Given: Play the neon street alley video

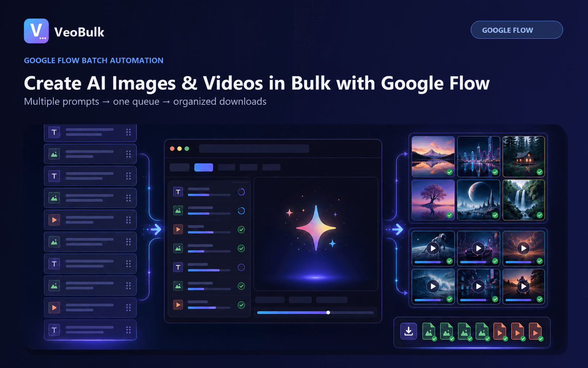Looking at the screenshot, I should pos(479,286).
